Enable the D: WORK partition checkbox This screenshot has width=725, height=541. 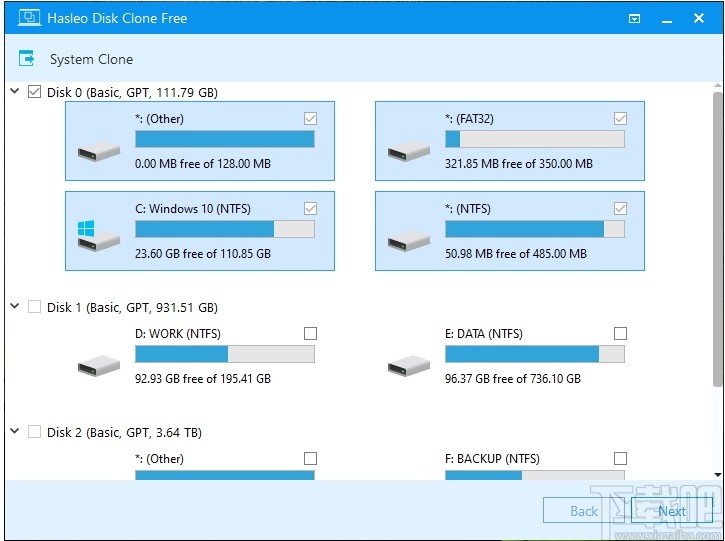point(310,334)
